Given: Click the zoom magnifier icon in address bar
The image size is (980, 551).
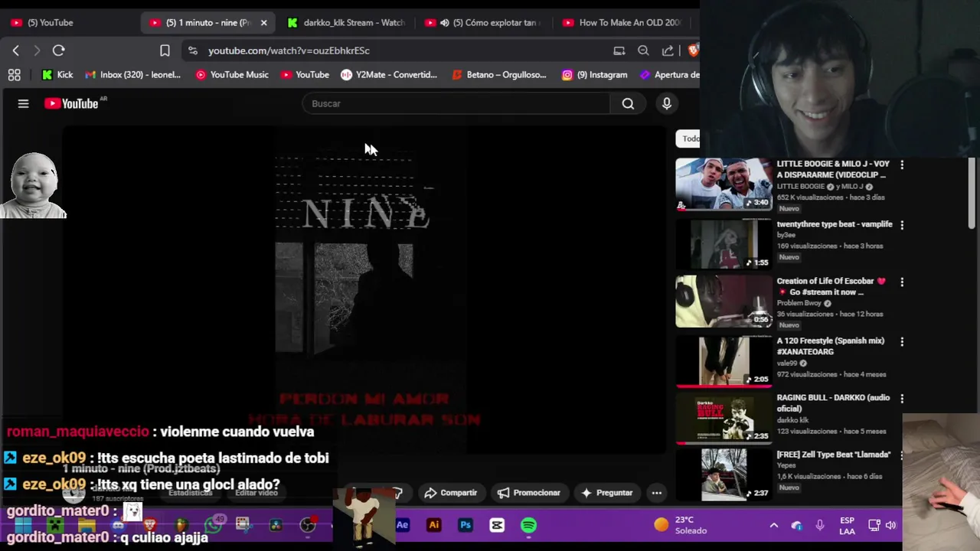Looking at the screenshot, I should click(643, 51).
